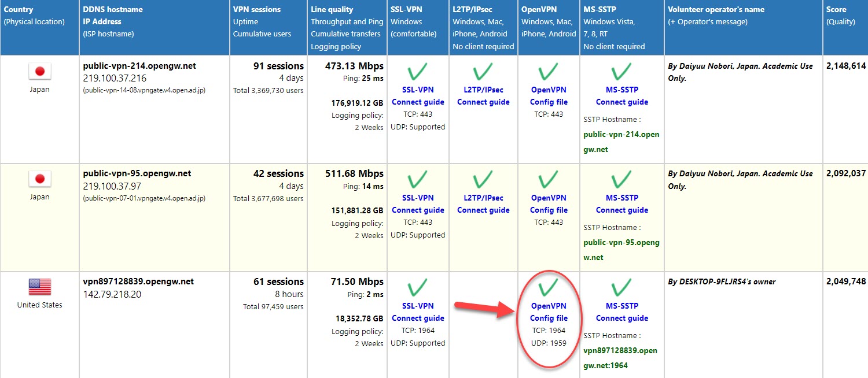
Task: Select hostname vpn897128839.opengw.net
Action: point(138,281)
